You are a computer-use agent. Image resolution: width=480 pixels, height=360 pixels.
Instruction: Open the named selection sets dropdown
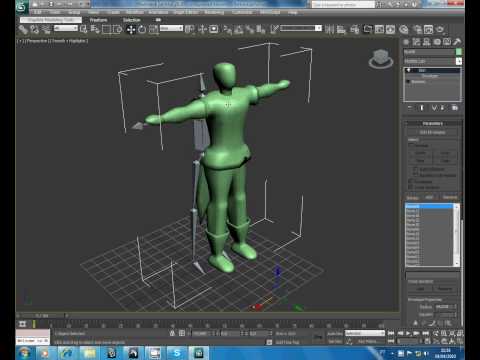pos(301,28)
